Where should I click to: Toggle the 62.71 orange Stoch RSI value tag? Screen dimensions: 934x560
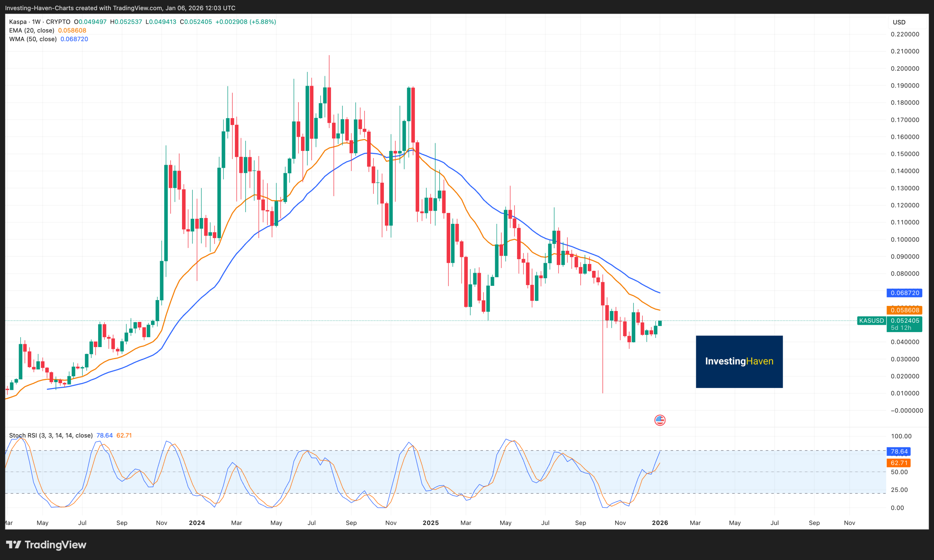tap(899, 463)
